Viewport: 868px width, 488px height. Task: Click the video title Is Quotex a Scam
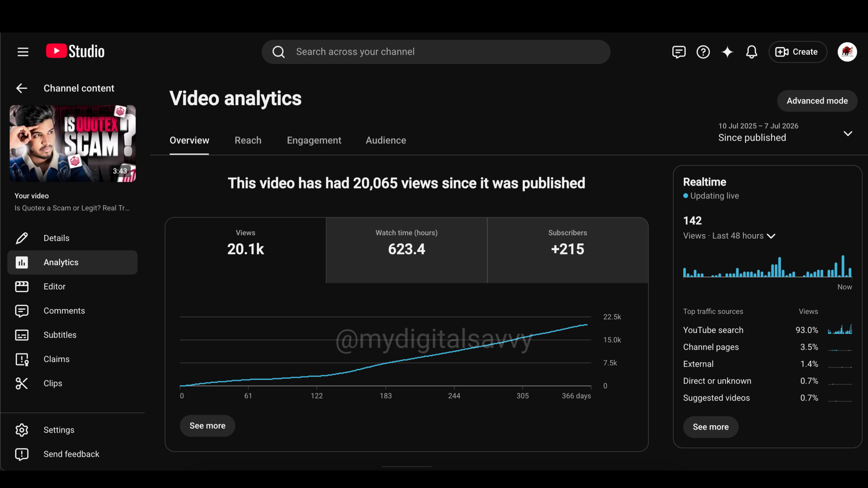coord(72,208)
